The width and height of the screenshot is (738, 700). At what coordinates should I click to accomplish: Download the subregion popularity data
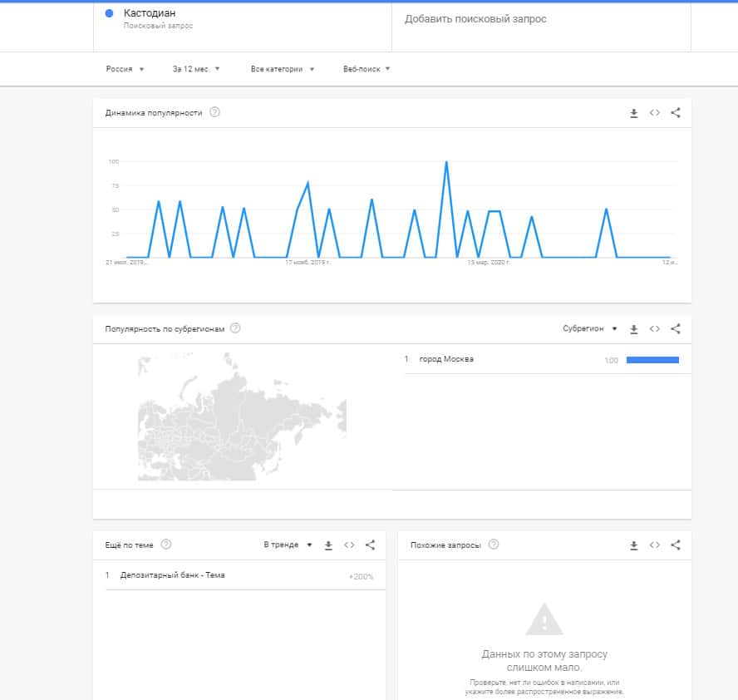(x=633, y=329)
